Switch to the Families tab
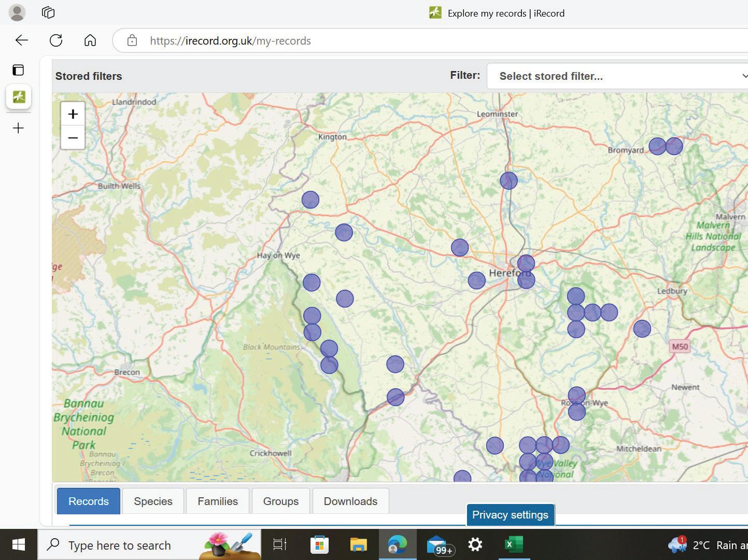Viewport: 748px width, 560px height. coord(218,501)
